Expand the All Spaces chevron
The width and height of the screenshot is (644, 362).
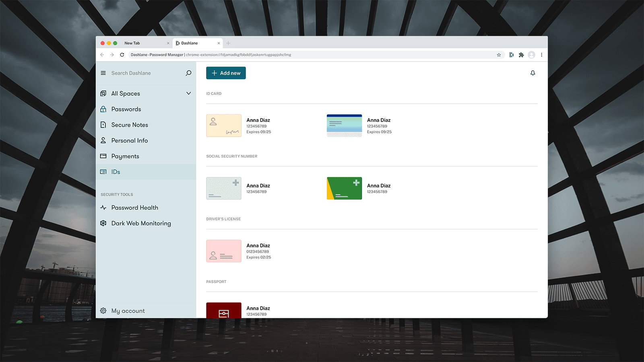(188, 93)
